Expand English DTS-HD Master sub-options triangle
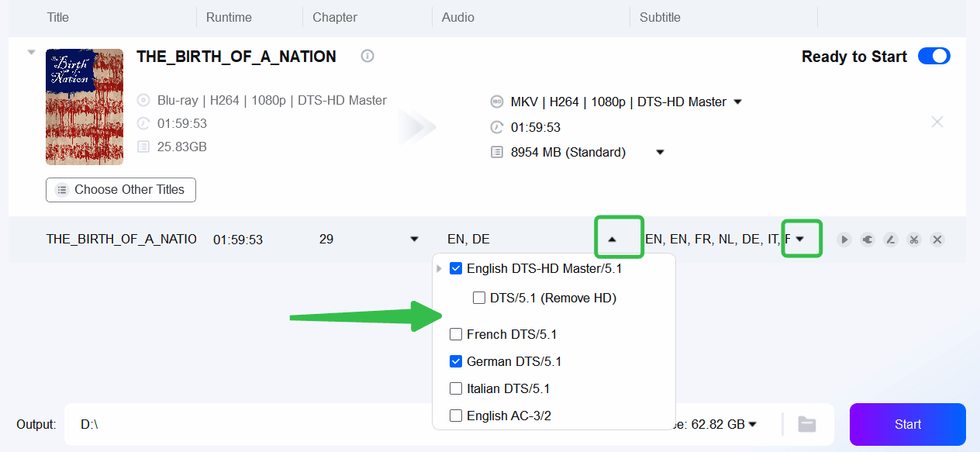980x452 pixels. click(x=440, y=269)
